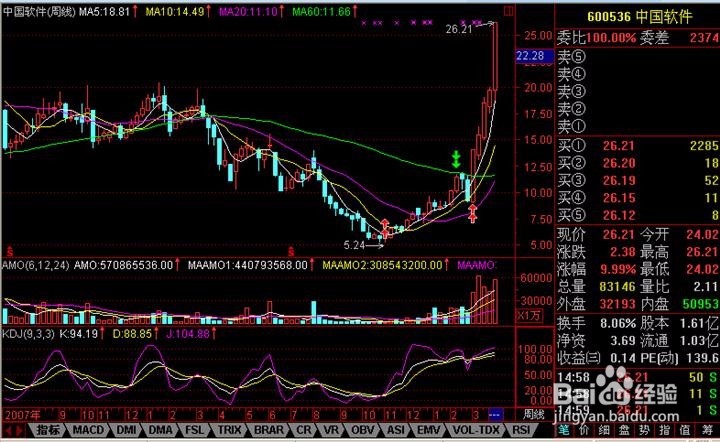Click the KDJ(9,3,3) indicator name

28,334
